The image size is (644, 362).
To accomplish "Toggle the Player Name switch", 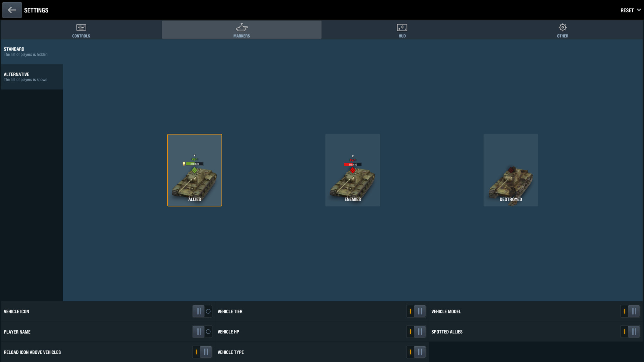I will pyautogui.click(x=202, y=332).
